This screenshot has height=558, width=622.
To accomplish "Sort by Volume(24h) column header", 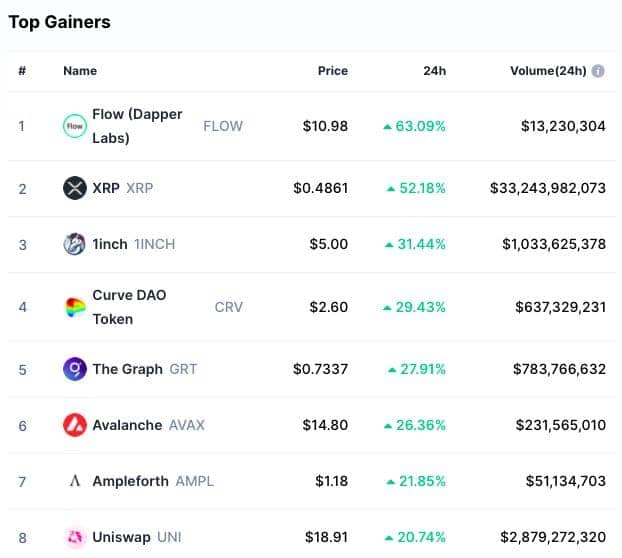I will 548,71.
